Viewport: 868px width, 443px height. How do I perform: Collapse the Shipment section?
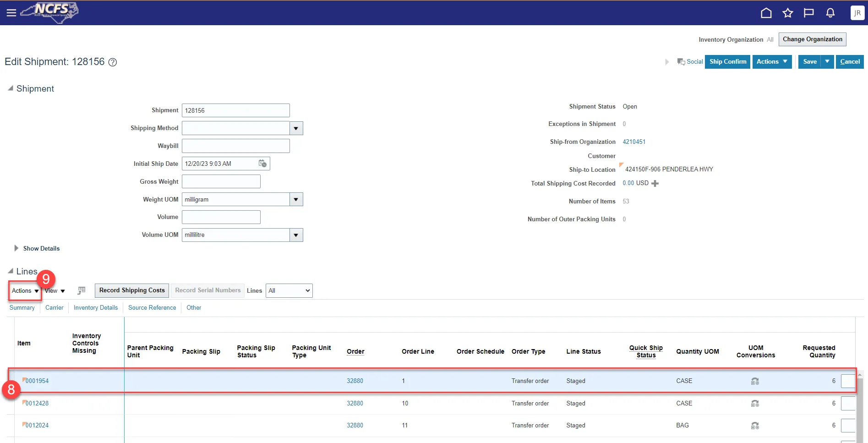(10, 88)
